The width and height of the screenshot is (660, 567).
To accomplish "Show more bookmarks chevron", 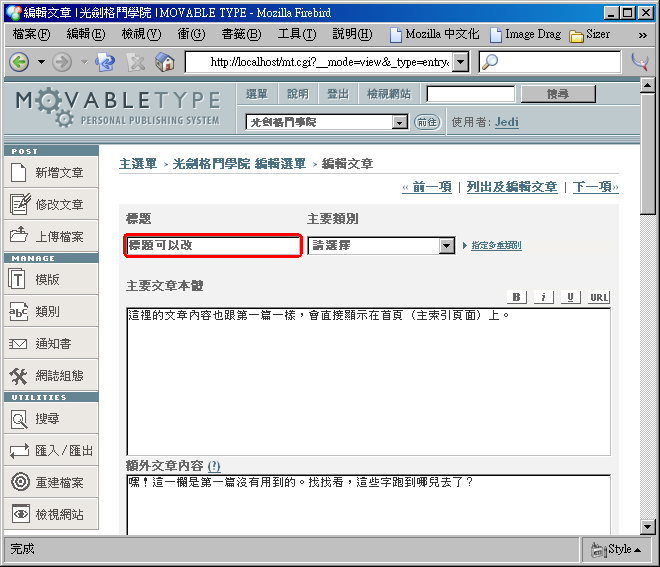I will 642,35.
